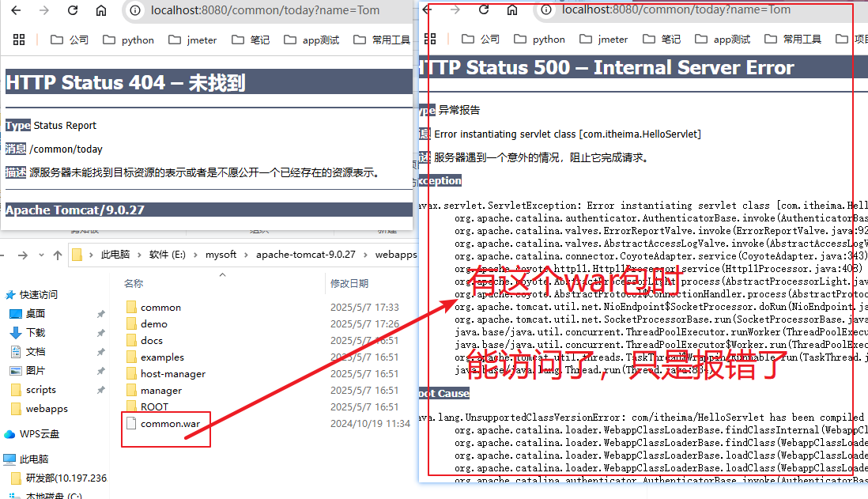
Task: Open 笔记 bookmark folder in 500 error browser
Action: pos(662,39)
